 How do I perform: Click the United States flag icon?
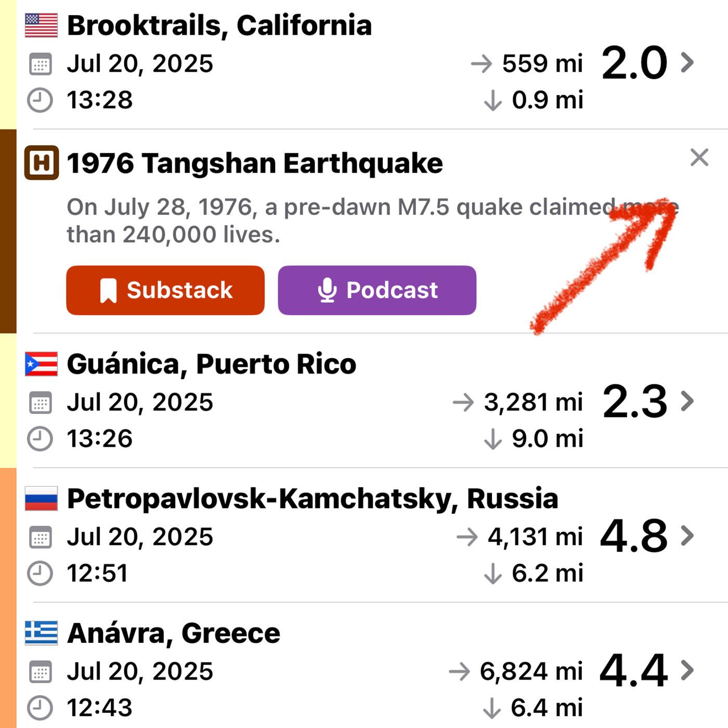pyautogui.click(x=41, y=25)
